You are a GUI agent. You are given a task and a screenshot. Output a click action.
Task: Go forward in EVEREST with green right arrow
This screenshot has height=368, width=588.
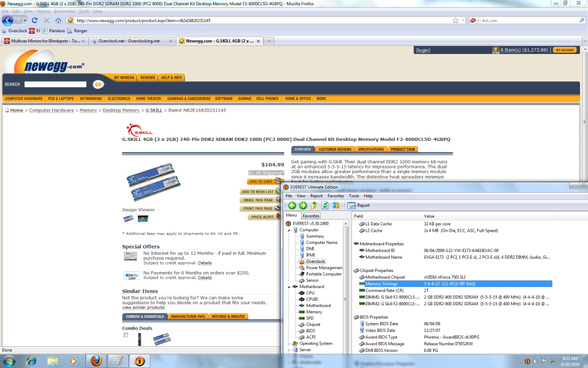pos(303,205)
